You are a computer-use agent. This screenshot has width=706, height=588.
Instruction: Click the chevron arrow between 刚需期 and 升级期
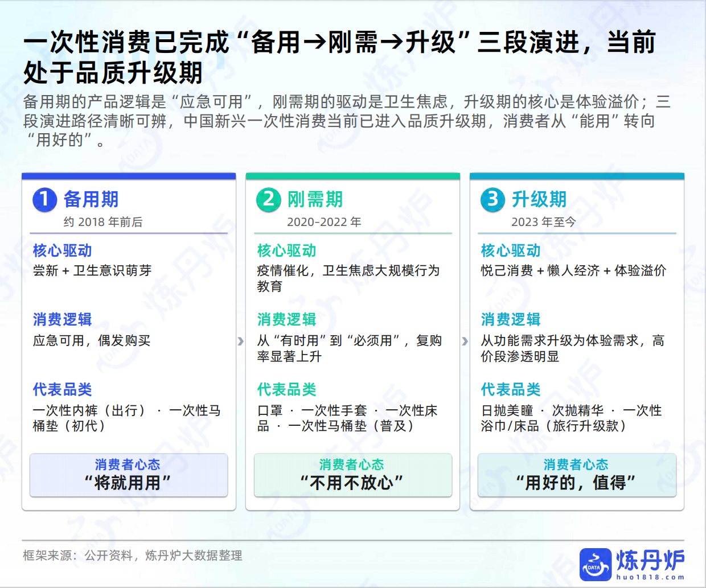pos(465,341)
